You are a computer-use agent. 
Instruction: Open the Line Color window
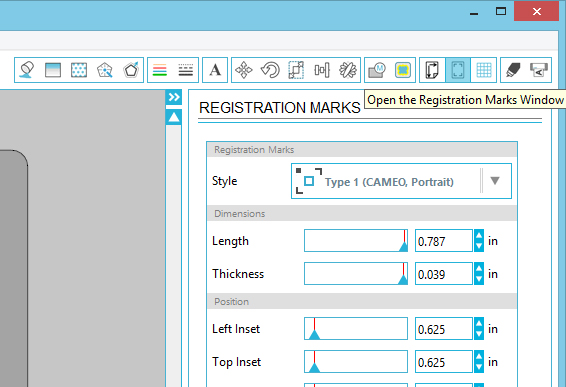click(x=160, y=70)
